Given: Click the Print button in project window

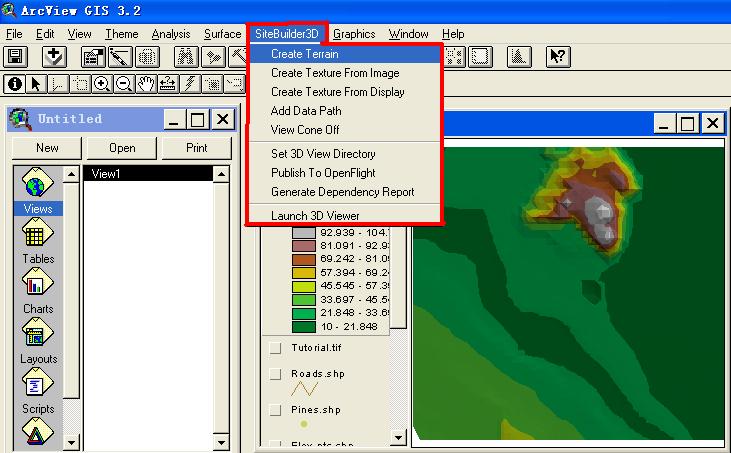Looking at the screenshot, I should [x=196, y=148].
